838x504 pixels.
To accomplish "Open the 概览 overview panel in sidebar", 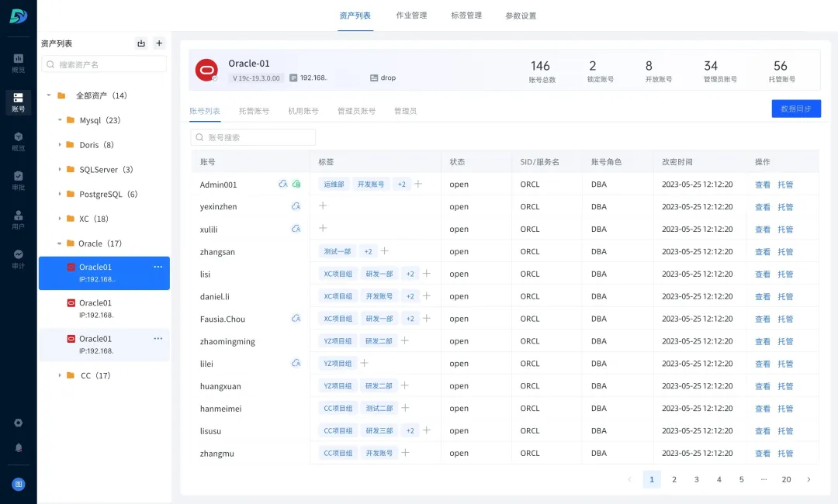I will (17, 64).
